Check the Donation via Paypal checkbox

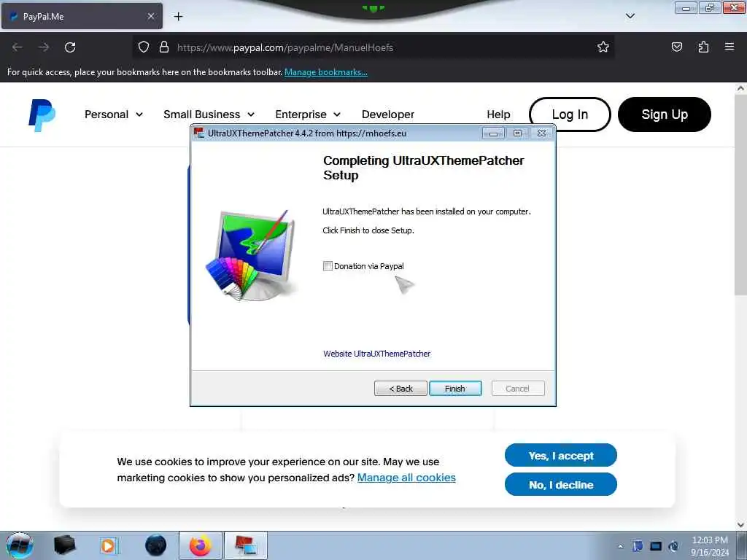point(328,265)
